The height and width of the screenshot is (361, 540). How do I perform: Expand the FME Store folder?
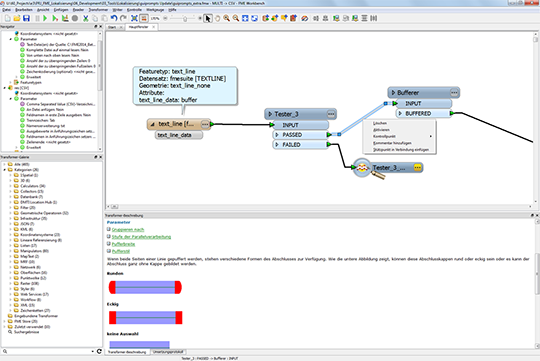5,321
